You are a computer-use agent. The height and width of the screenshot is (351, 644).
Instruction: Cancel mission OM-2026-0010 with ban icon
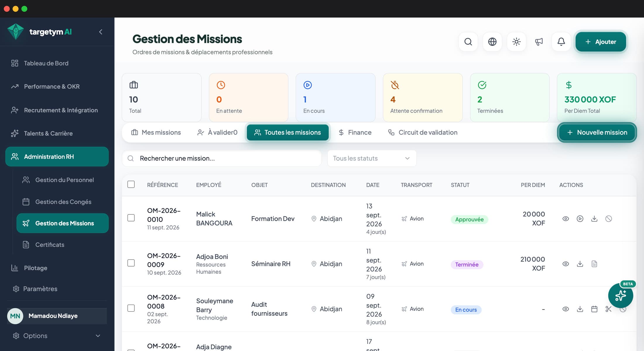[609, 219]
